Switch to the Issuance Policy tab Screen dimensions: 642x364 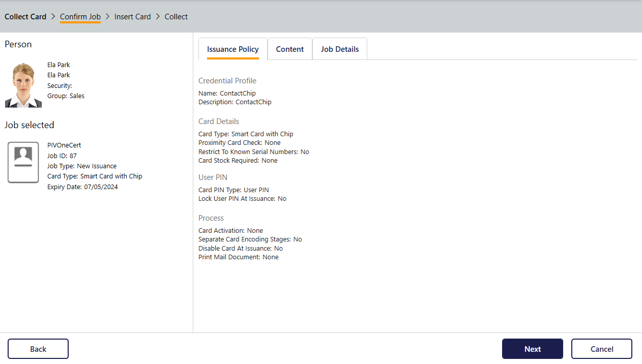[233, 49]
